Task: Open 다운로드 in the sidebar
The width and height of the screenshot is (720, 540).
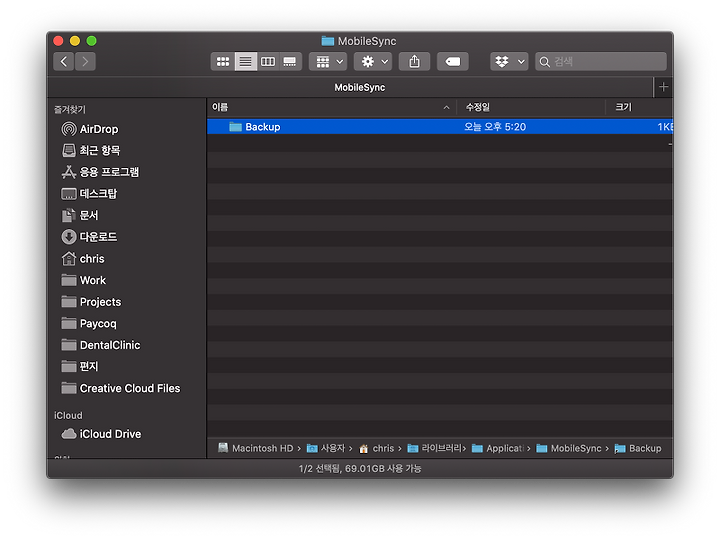Action: pos(89,237)
